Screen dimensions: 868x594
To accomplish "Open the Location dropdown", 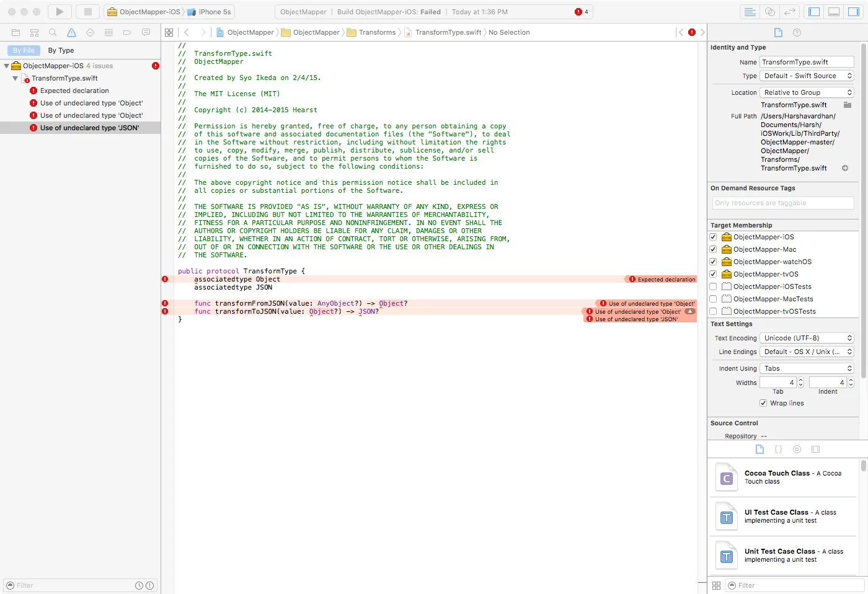I will tap(807, 92).
